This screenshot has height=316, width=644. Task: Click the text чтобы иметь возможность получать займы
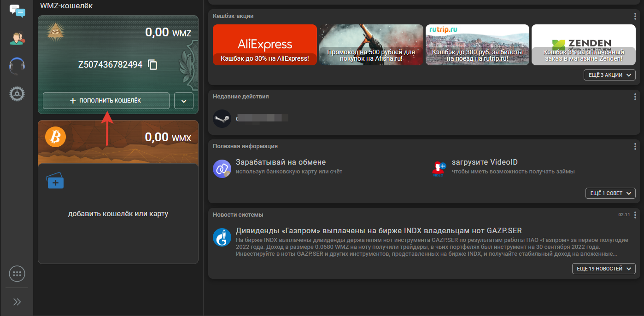pyautogui.click(x=513, y=172)
